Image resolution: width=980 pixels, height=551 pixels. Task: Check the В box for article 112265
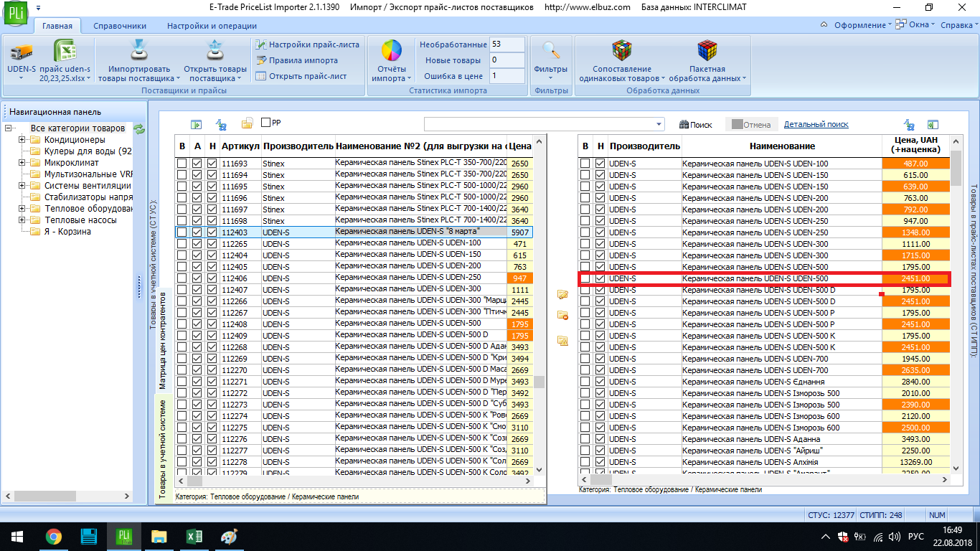click(182, 244)
